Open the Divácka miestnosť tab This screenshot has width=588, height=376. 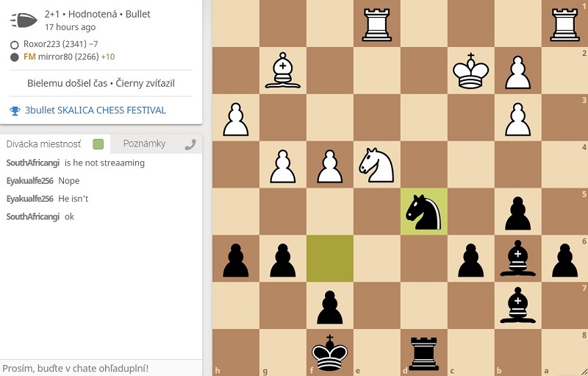pyautogui.click(x=44, y=143)
